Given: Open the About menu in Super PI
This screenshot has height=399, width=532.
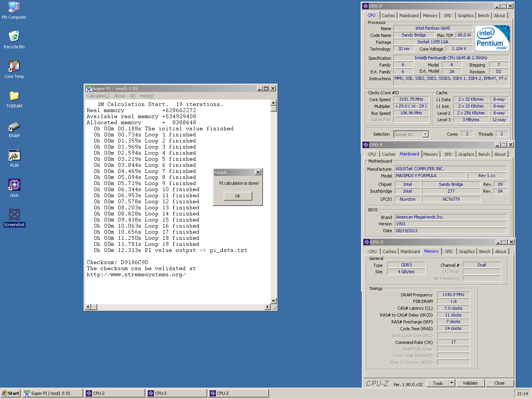Looking at the screenshot, I should point(125,96).
